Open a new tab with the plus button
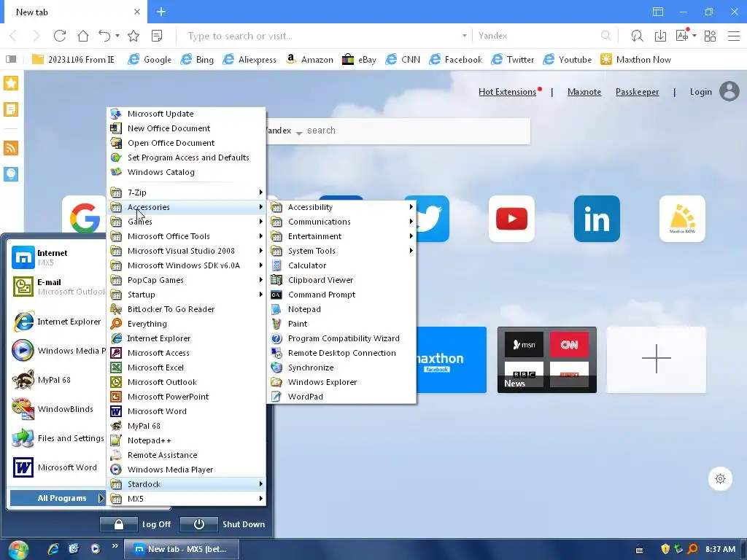This screenshot has width=747, height=560. (x=161, y=12)
